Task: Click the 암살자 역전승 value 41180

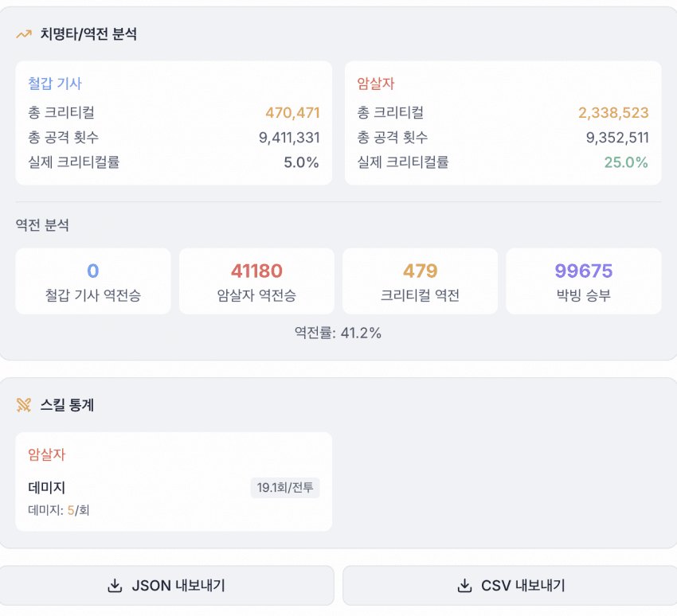Action: tap(256, 271)
